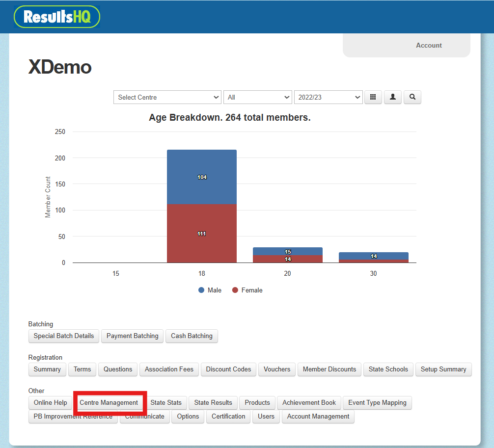
Task: Open the All filter dropdown
Action: tap(258, 97)
